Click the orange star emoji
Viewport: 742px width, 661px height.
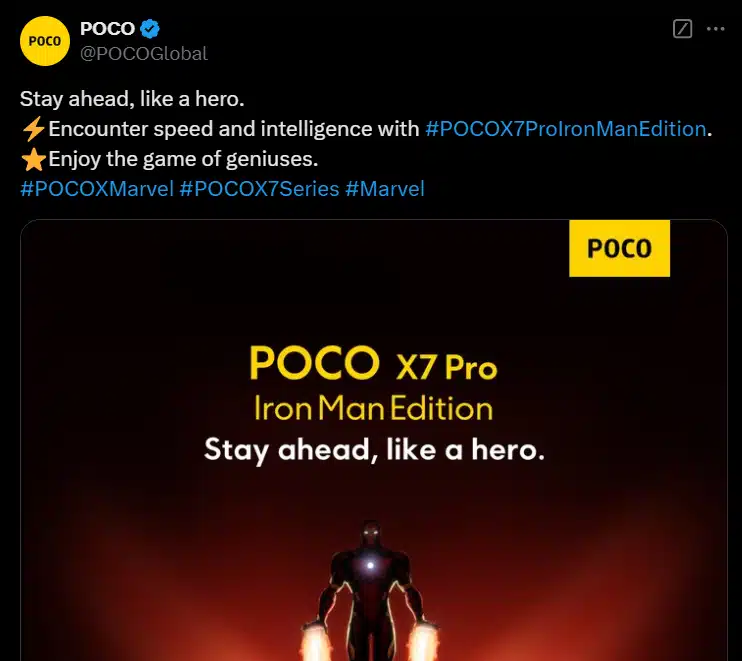coord(34,159)
